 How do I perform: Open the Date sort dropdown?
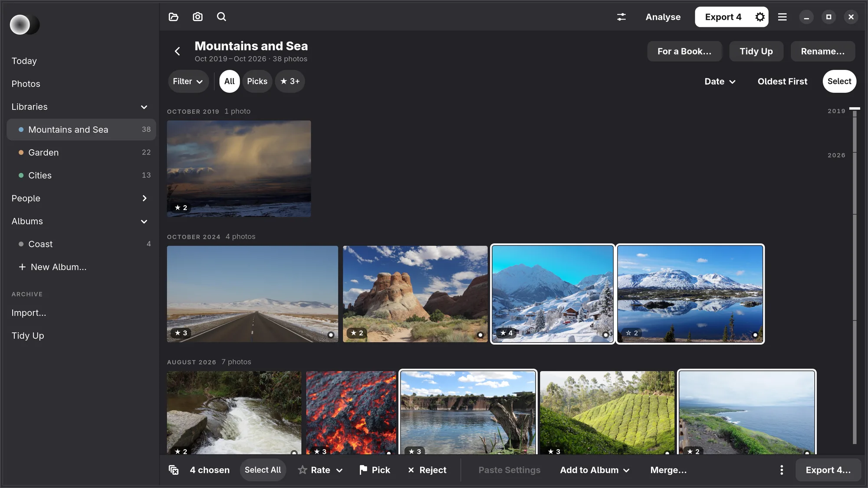tap(720, 81)
